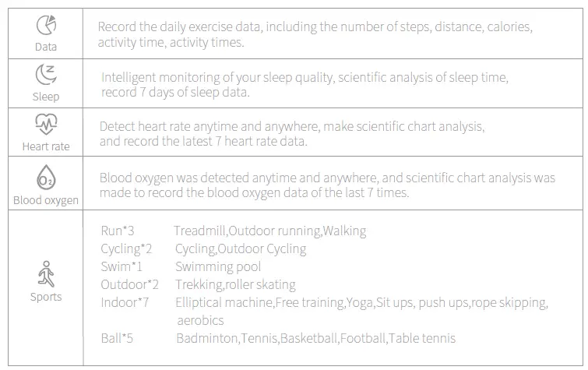Click the Blood oxygen O2 droplet icon

(x=46, y=177)
